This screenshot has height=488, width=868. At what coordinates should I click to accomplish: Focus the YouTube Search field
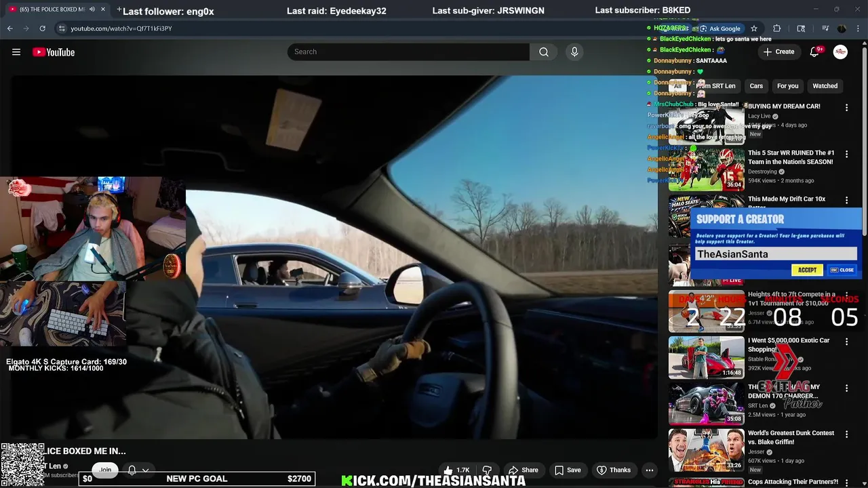coord(408,52)
